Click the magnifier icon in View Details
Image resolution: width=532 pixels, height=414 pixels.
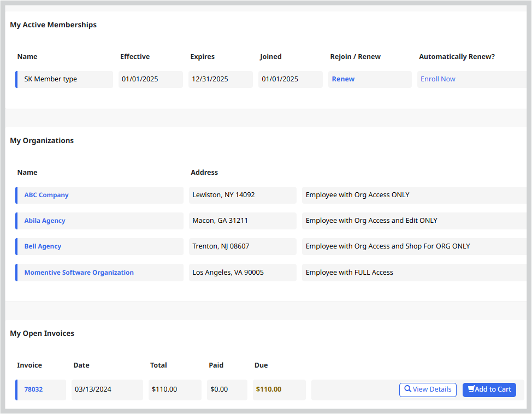click(x=408, y=389)
